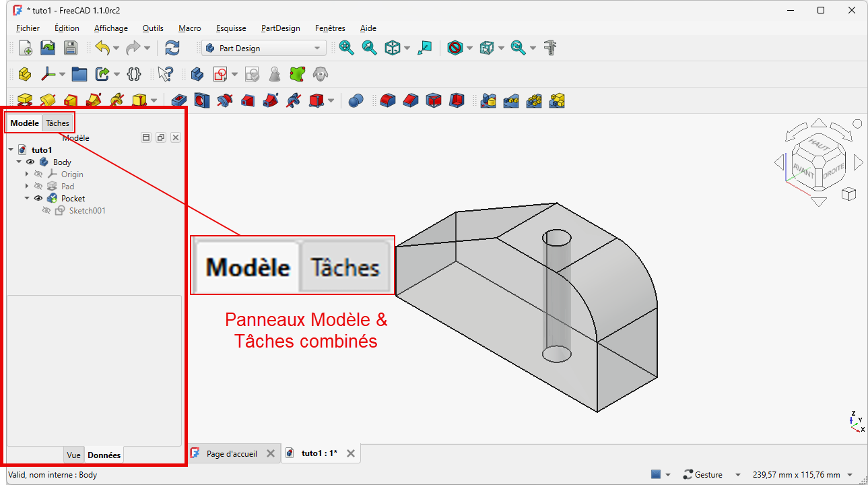
Task: Click the Create Body icon
Action: click(x=197, y=73)
